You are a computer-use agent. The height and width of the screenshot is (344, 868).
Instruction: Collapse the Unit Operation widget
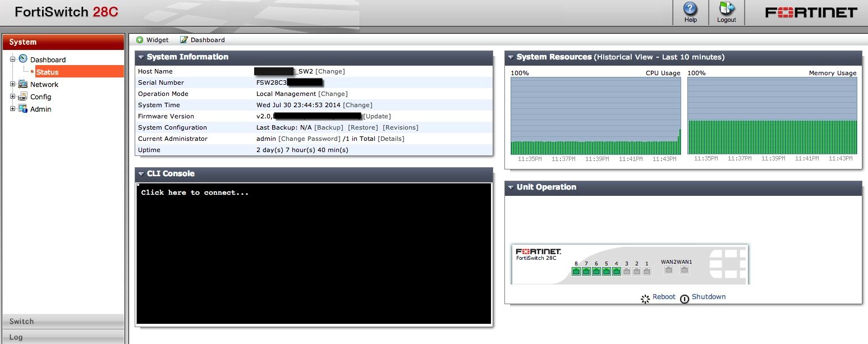click(x=511, y=187)
